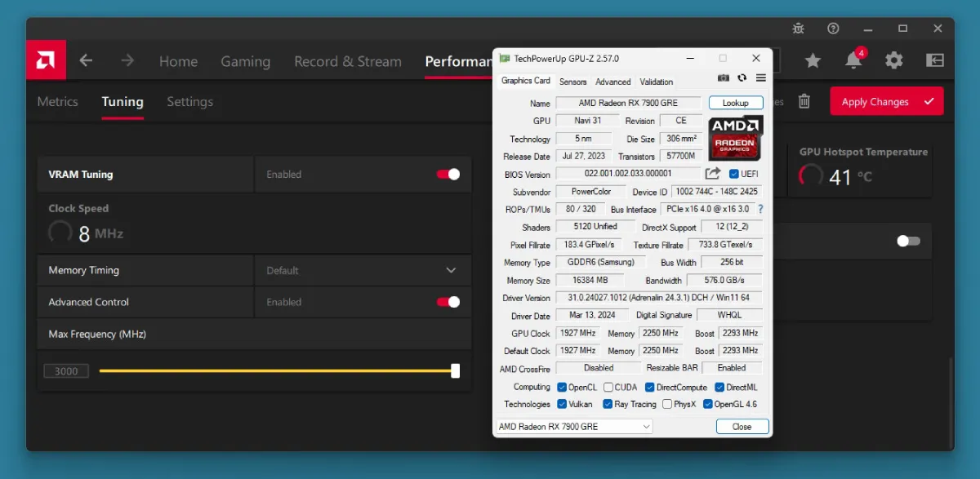Expand the Memory Timing dropdown

coord(451,270)
